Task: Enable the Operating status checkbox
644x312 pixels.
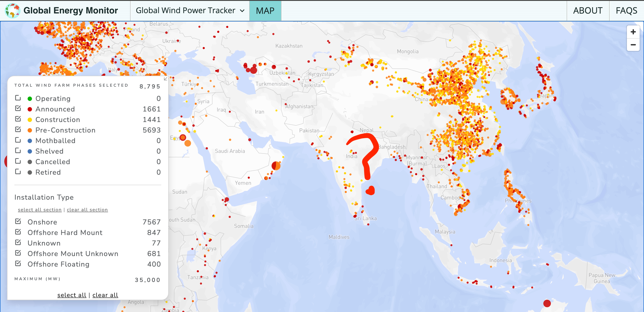Action: tap(18, 98)
